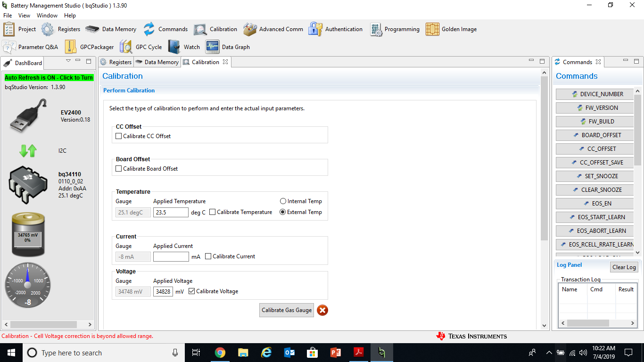The height and width of the screenshot is (362, 644).
Task: Minimize the Calibration editor pane
Action: (x=531, y=61)
